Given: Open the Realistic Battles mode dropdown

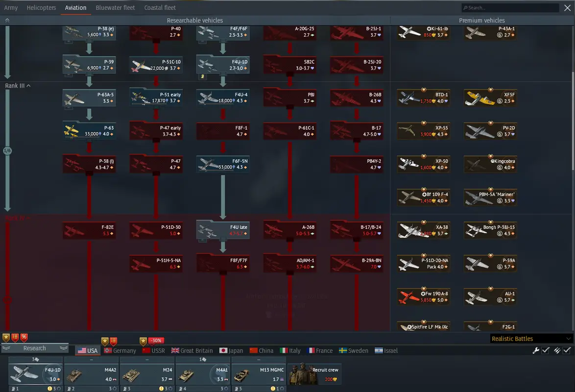Looking at the screenshot, I should pos(531,339).
